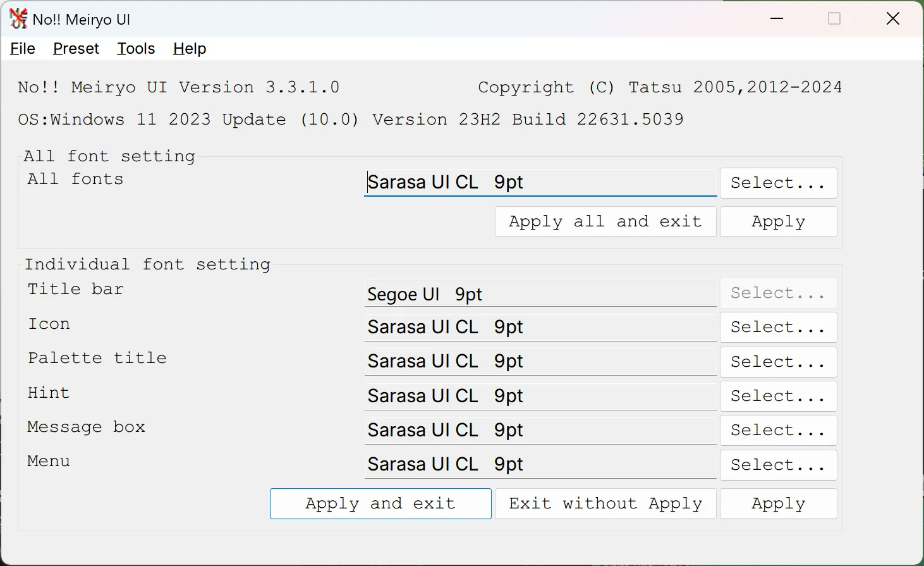Screen dimensions: 924x566
Task: Open the Preset menu
Action: pos(76,49)
